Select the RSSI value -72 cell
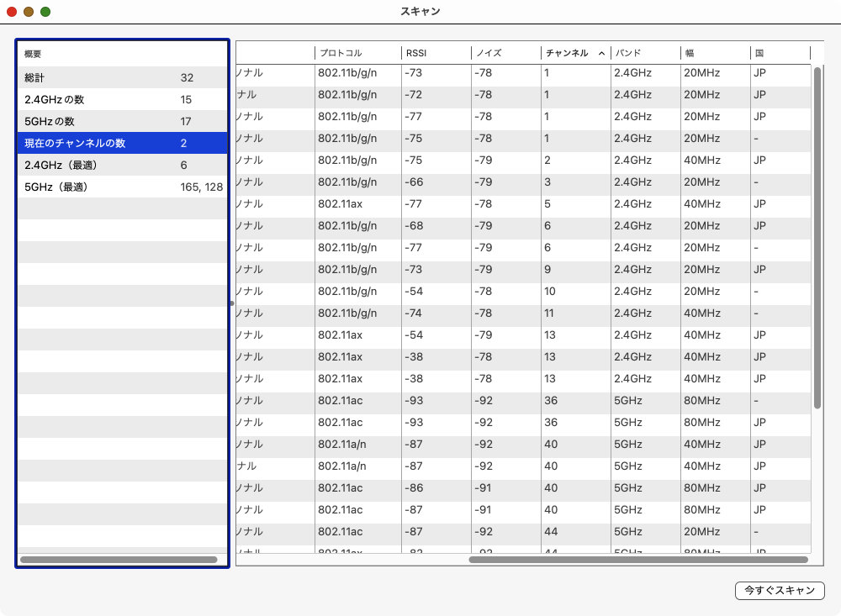Viewport: 841px width, 616px height. click(436, 95)
